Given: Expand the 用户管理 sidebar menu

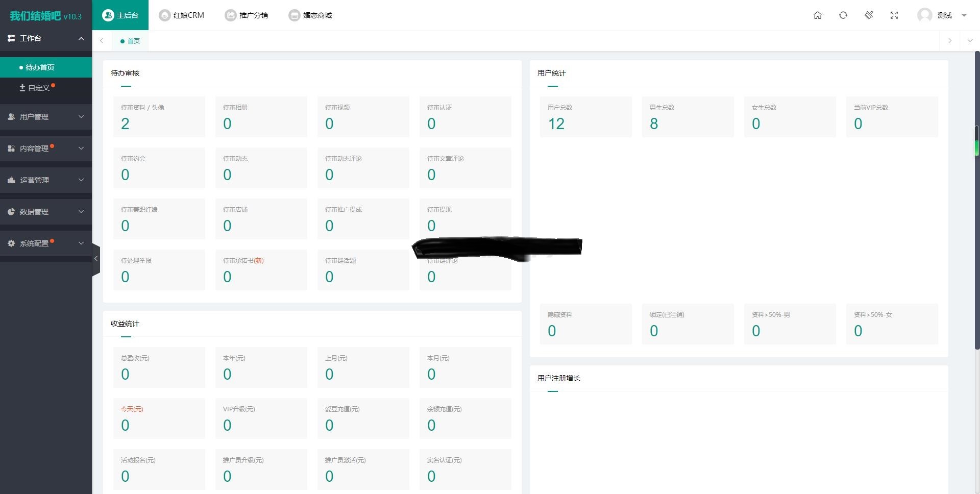Looking at the screenshot, I should click(46, 117).
